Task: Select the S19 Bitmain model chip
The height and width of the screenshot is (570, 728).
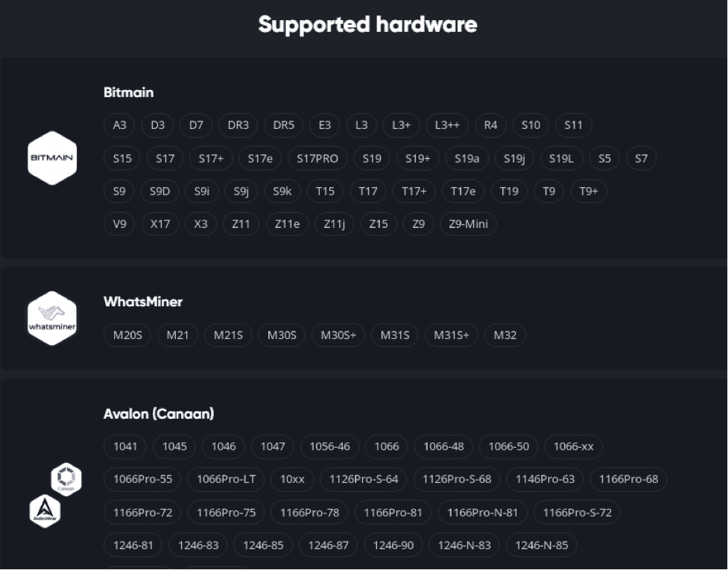Action: (371, 158)
